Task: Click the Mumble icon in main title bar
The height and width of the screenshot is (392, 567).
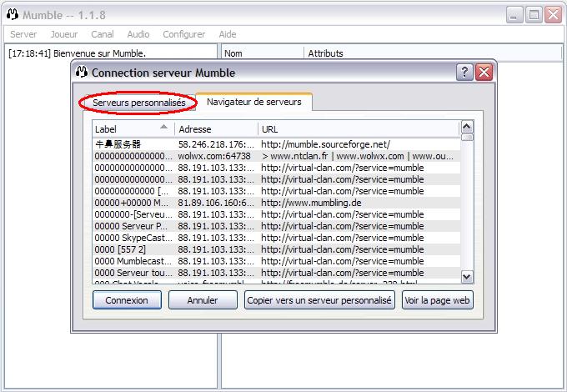Action: [13, 14]
